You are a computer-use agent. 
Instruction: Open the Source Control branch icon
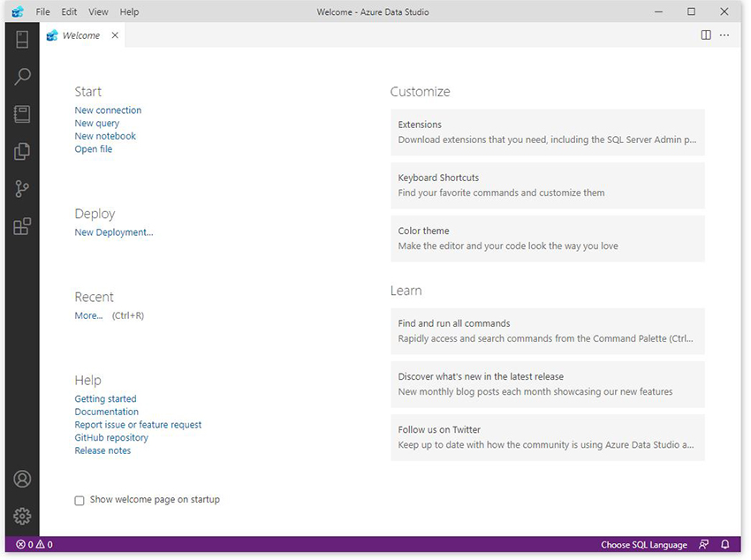point(22,189)
